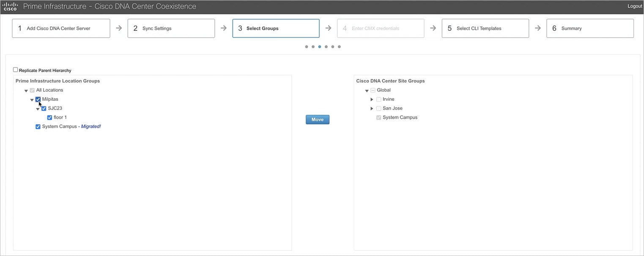Open step 4 Enter CMX credentials
644x256 pixels.
(381, 28)
